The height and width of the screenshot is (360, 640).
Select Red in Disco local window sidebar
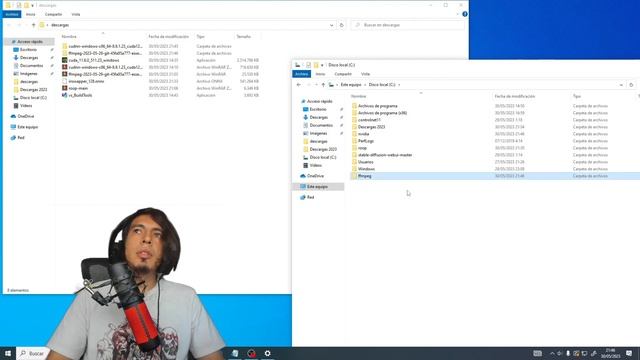(x=310, y=197)
